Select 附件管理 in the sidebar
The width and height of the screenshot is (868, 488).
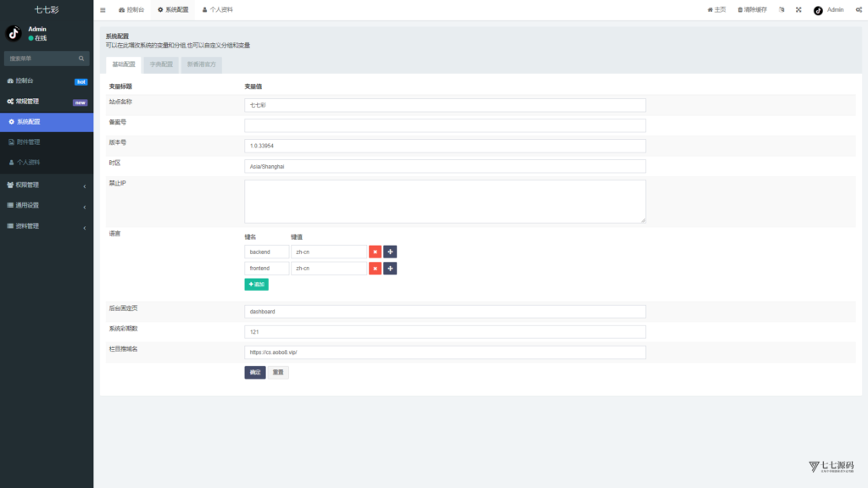29,141
